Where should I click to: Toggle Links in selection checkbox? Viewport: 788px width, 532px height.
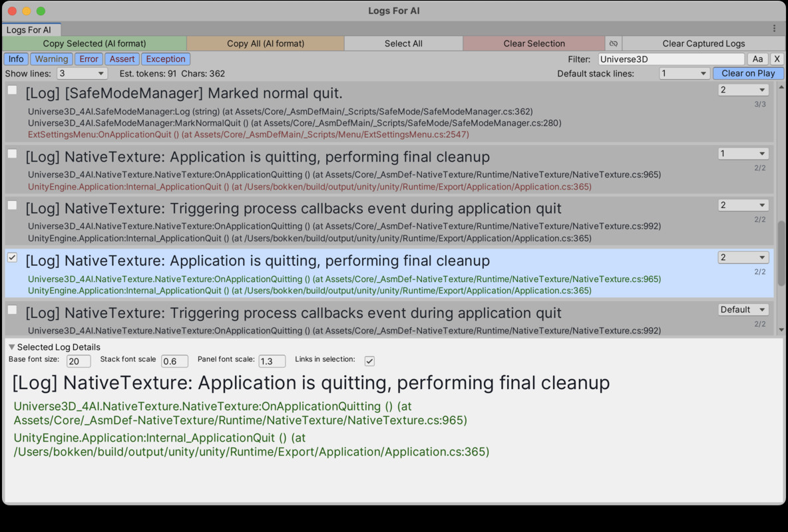click(x=369, y=360)
